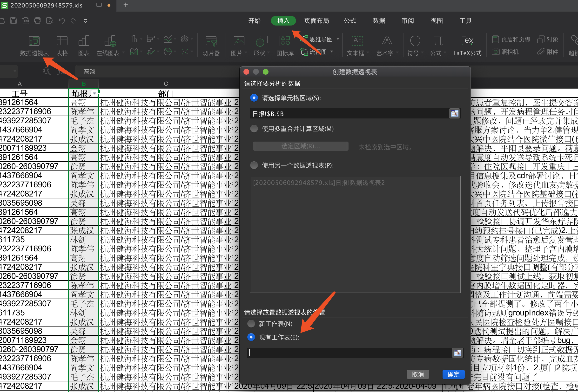Switch to the 开始 ribbon tab
The height and width of the screenshot is (392, 578).
255,21
